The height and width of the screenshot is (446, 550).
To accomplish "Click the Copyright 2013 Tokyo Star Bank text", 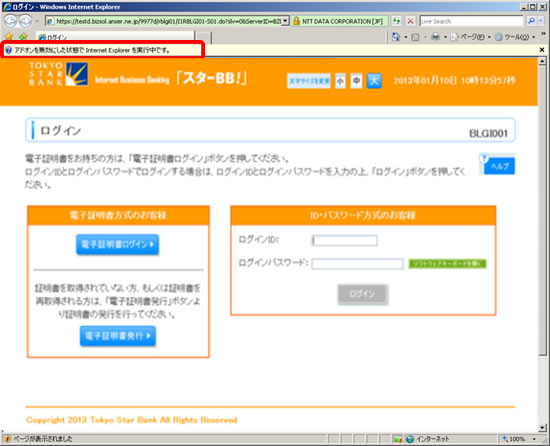I will [132, 420].
